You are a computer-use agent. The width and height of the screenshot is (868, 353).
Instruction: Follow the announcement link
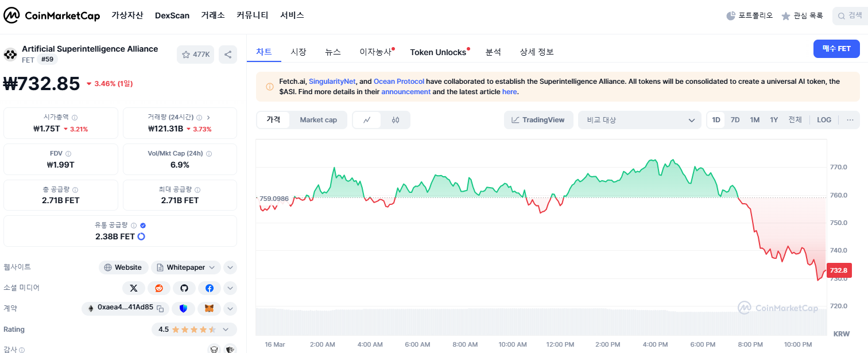(x=406, y=92)
